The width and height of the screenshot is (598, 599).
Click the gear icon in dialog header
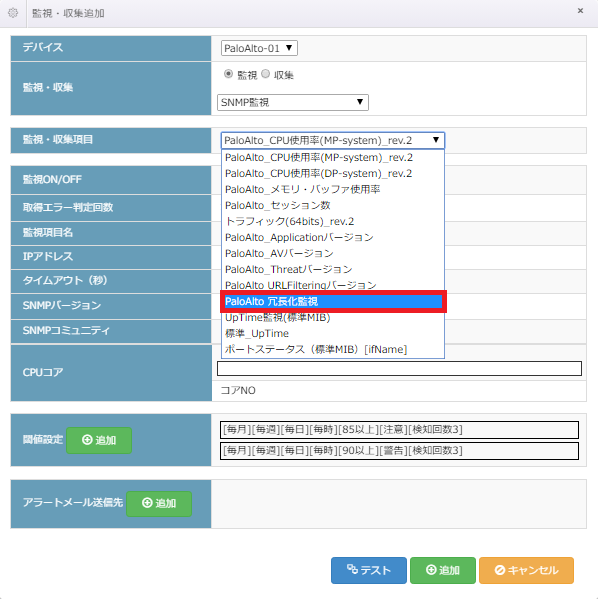13,13
